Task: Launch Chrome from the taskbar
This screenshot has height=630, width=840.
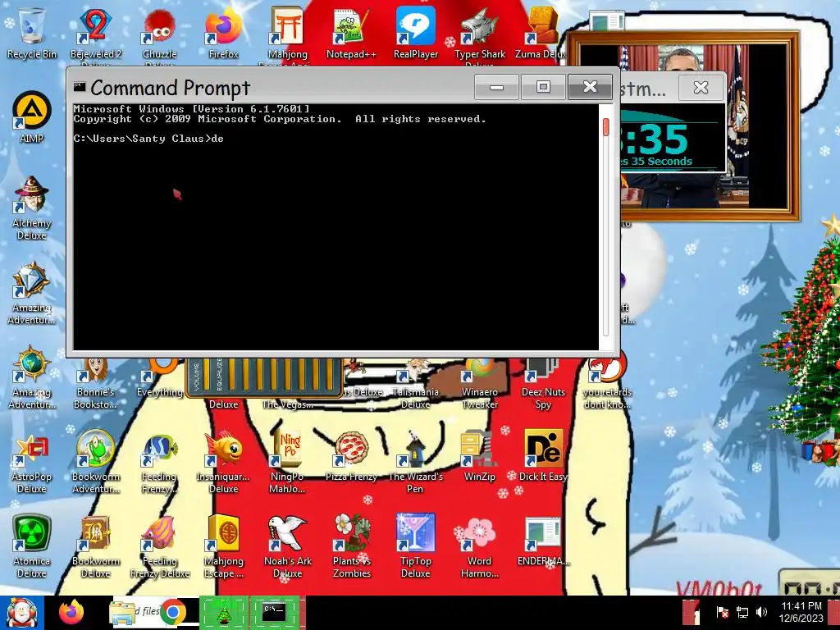Action: click(172, 612)
